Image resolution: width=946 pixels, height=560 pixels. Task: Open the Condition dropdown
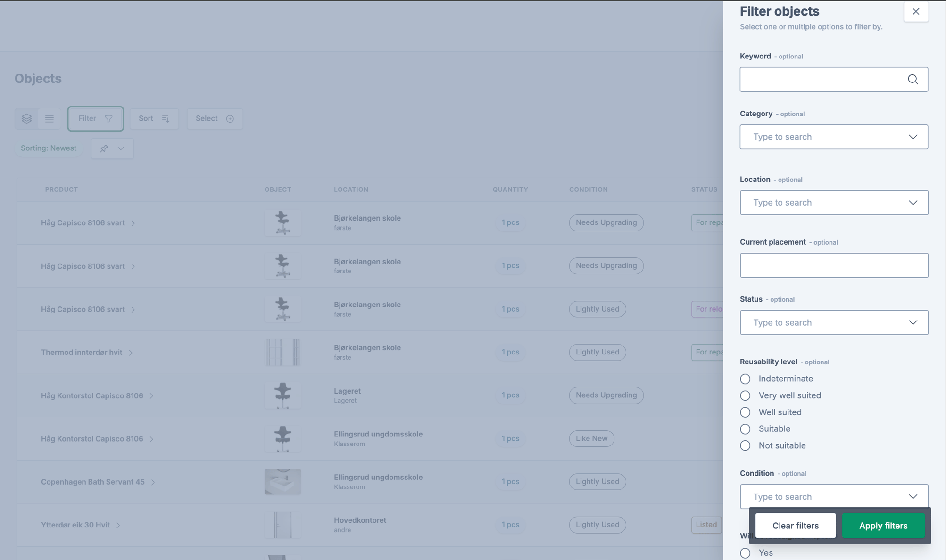(834, 496)
